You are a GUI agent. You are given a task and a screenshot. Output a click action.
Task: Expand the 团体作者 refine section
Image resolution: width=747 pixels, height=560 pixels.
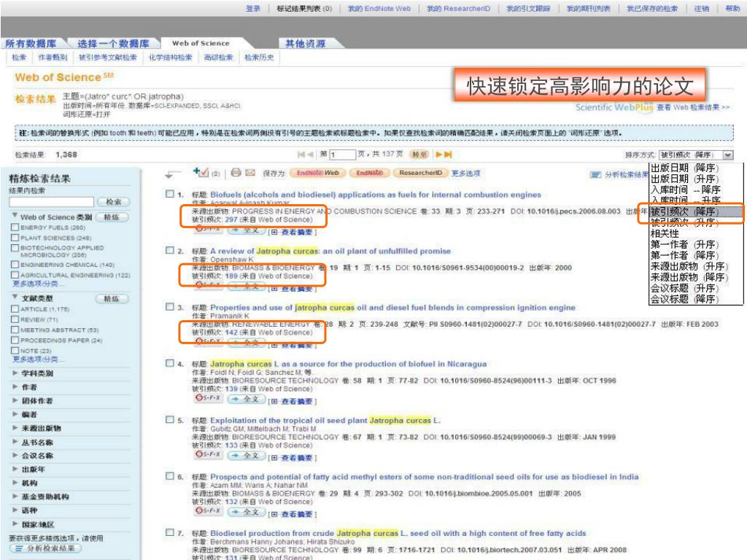pyautogui.click(x=15, y=400)
